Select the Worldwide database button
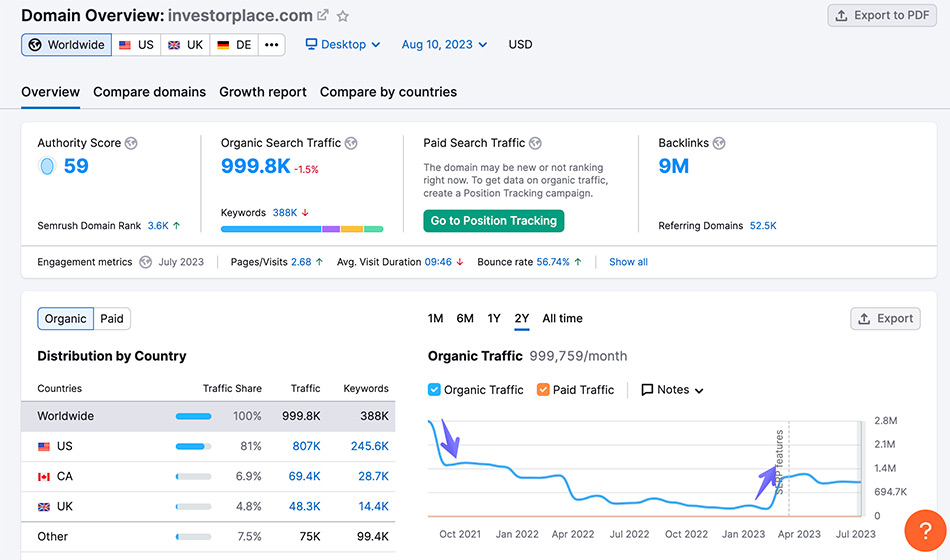Screen dimensions: 950x560 (x=67, y=45)
